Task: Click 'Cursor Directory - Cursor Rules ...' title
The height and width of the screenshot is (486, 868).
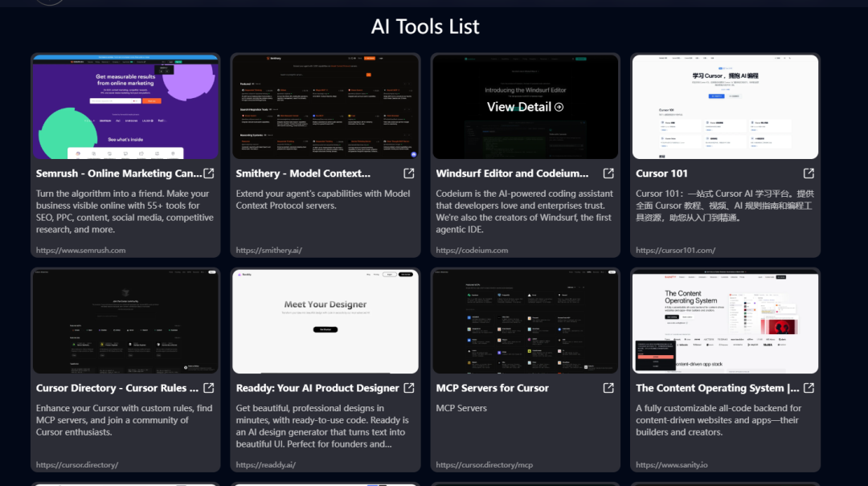Action: tap(117, 388)
